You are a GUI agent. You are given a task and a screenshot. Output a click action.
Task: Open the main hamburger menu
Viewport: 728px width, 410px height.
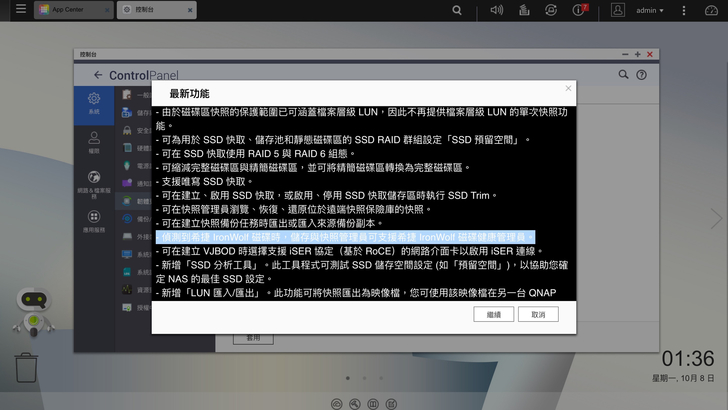[x=21, y=9]
